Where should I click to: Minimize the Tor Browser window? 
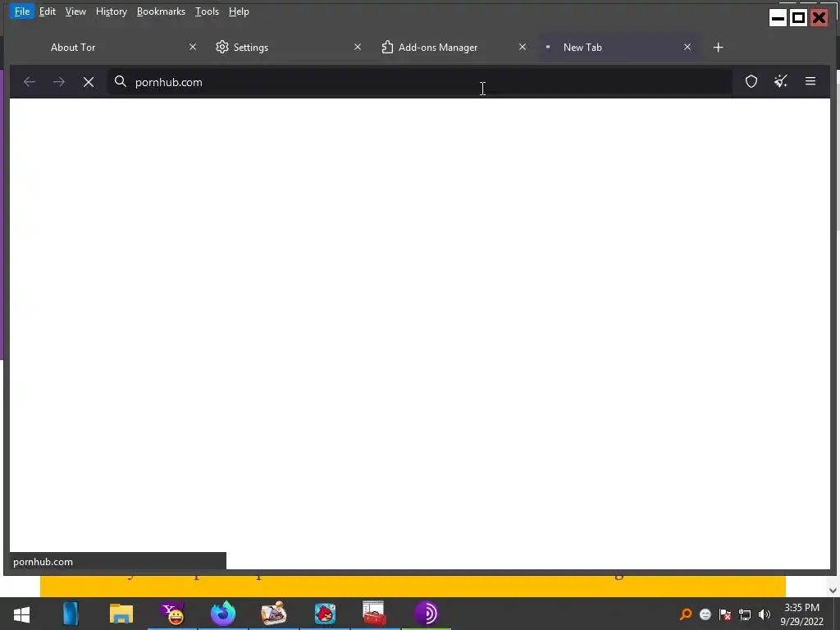click(778, 18)
